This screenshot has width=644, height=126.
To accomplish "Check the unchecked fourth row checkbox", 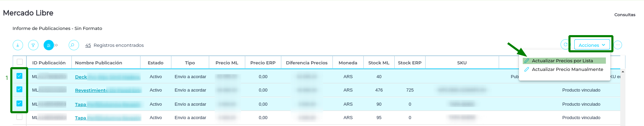I will click(x=20, y=117).
